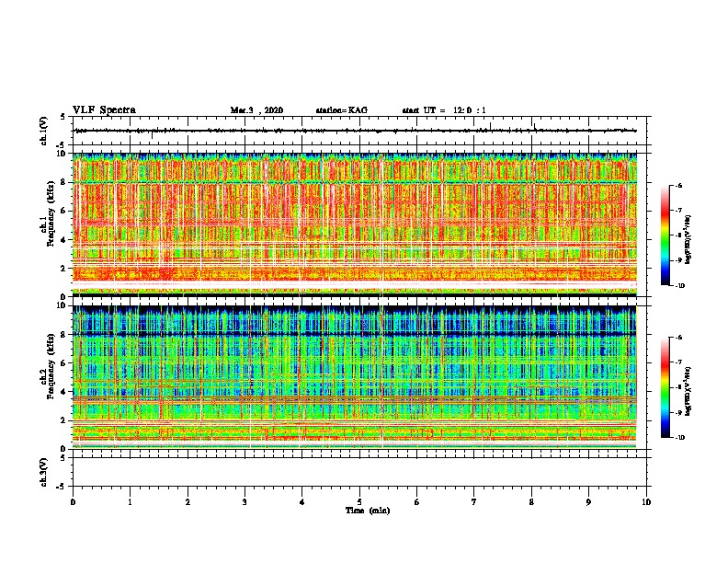Screen dimensions: 728x563
Task: Click the 'VLF Spectra' title text
Action: [x=104, y=110]
